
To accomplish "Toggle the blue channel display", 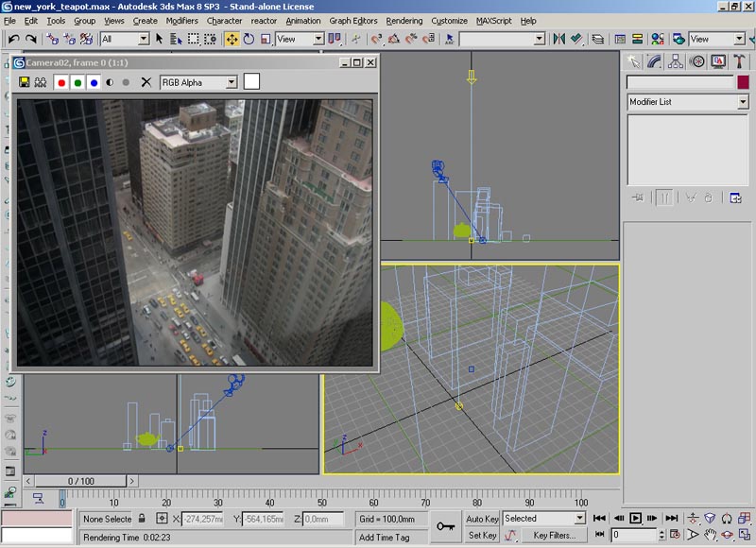I will pyautogui.click(x=94, y=82).
